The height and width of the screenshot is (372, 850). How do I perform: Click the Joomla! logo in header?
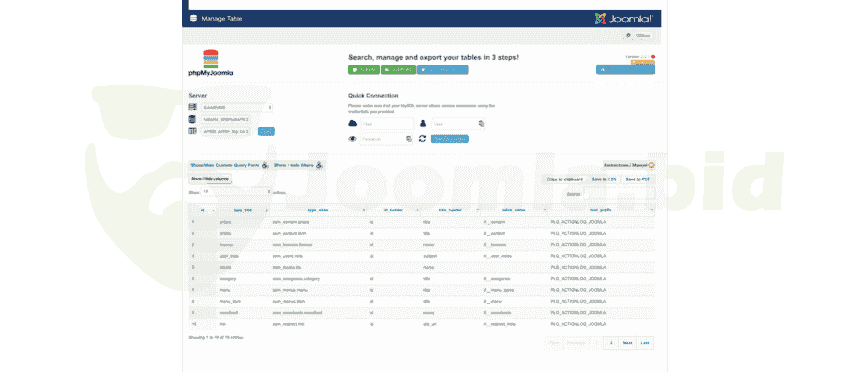point(623,18)
